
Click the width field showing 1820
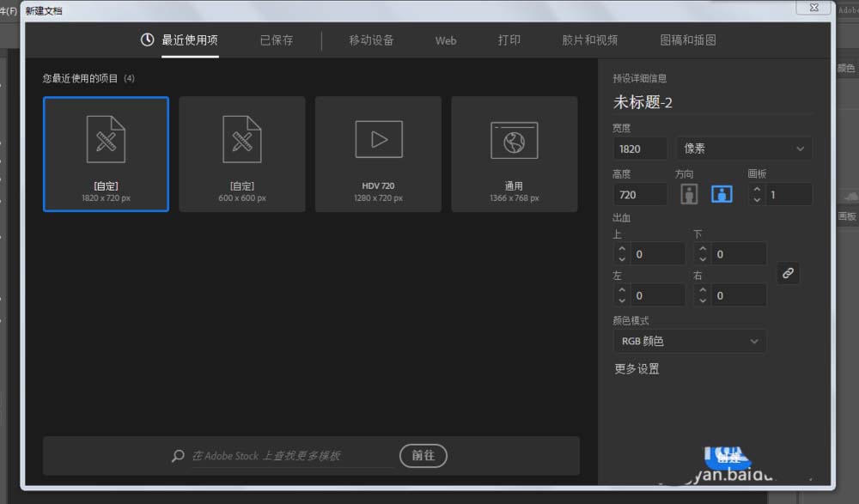coord(640,149)
